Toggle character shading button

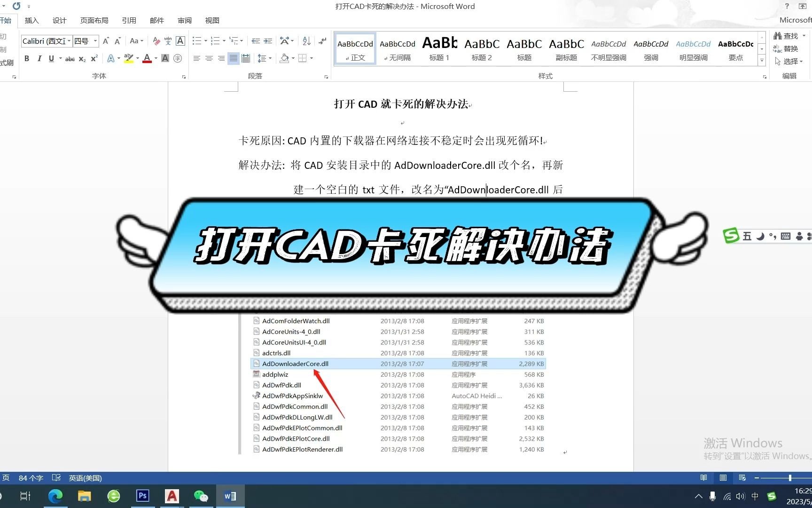click(165, 58)
